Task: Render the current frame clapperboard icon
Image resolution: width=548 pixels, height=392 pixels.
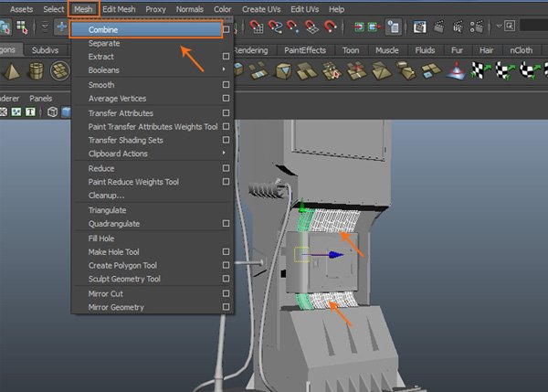Action: 439,26
